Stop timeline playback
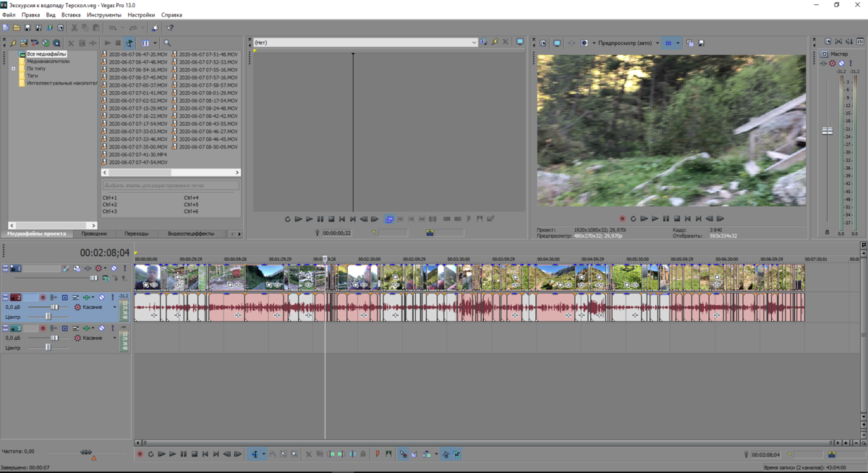The image size is (868, 473). coord(194,454)
